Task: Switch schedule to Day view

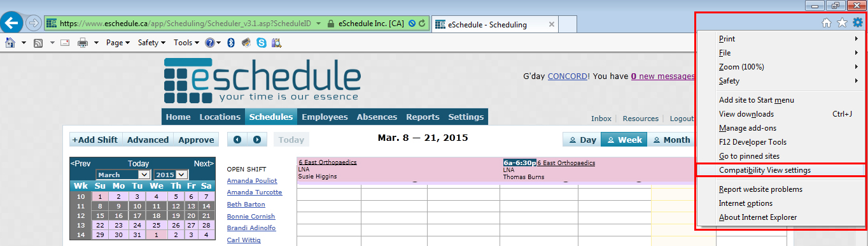Action: pos(582,140)
